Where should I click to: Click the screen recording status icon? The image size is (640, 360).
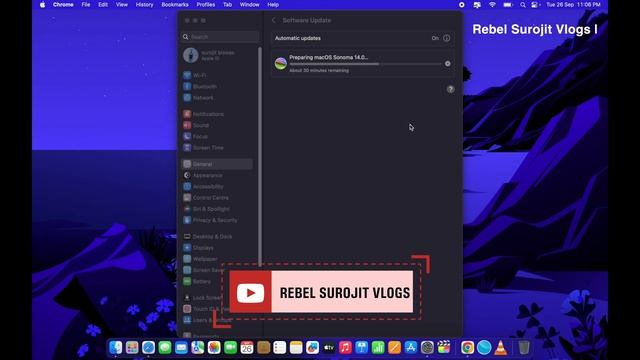462,5
